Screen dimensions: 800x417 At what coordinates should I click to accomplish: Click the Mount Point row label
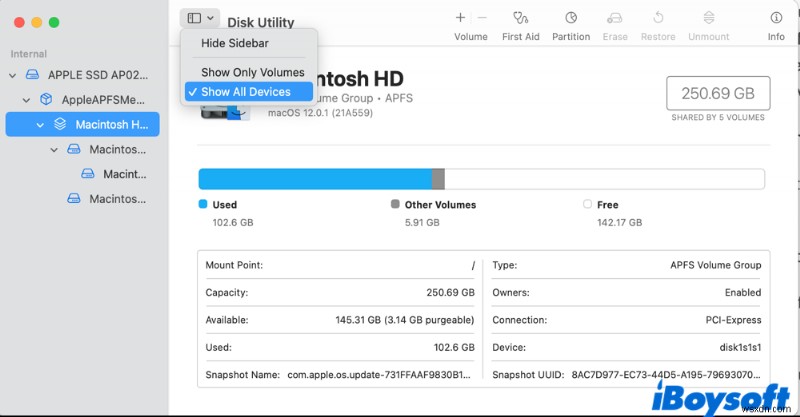[234, 265]
